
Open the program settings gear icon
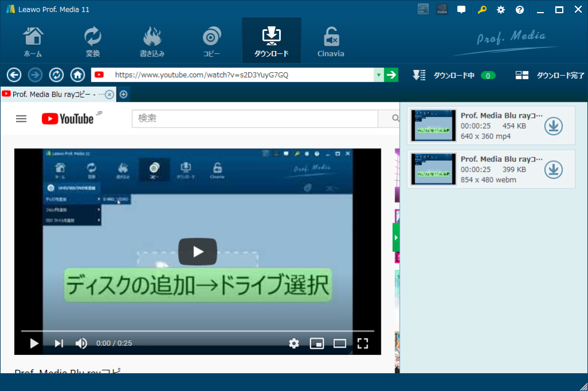click(501, 10)
